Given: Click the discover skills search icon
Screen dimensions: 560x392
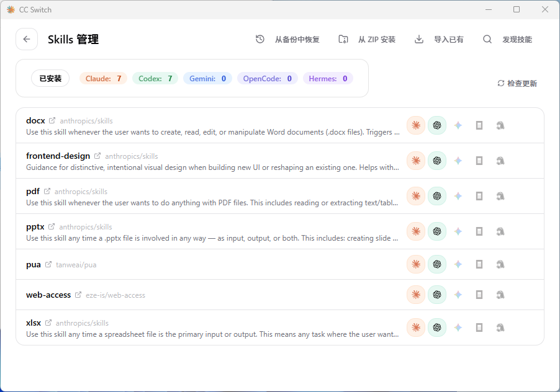Looking at the screenshot, I should point(487,39).
